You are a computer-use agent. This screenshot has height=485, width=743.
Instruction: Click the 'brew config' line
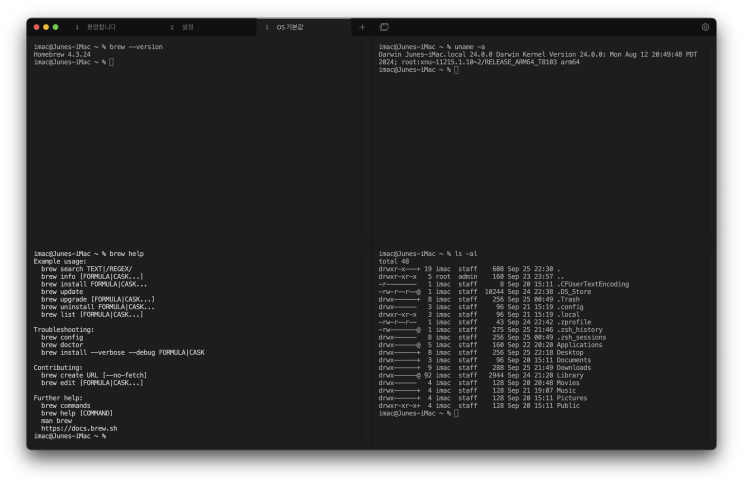tap(62, 337)
